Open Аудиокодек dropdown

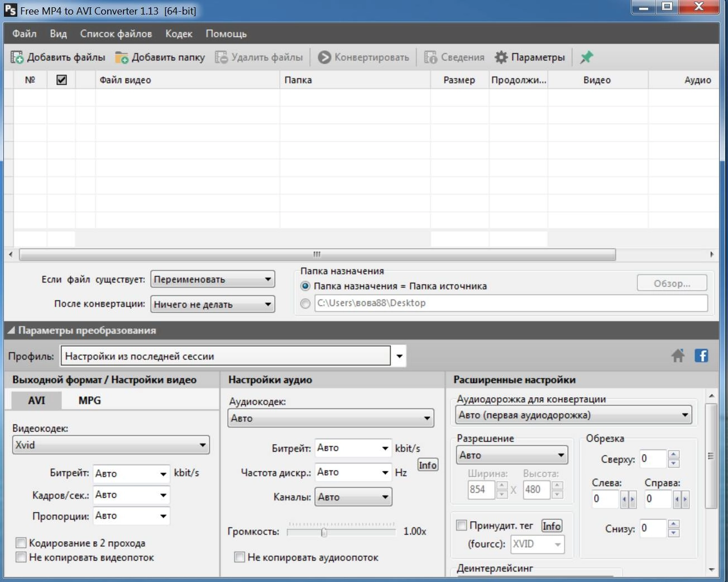pos(331,418)
